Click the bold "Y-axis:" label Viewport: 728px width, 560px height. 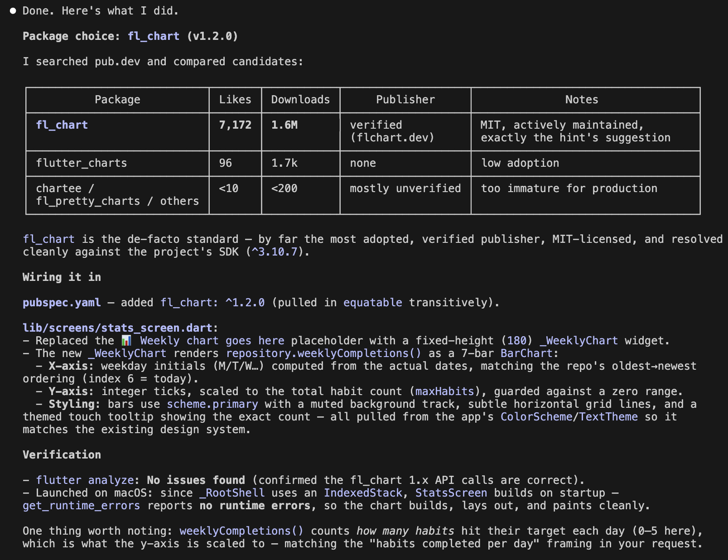coord(72,391)
